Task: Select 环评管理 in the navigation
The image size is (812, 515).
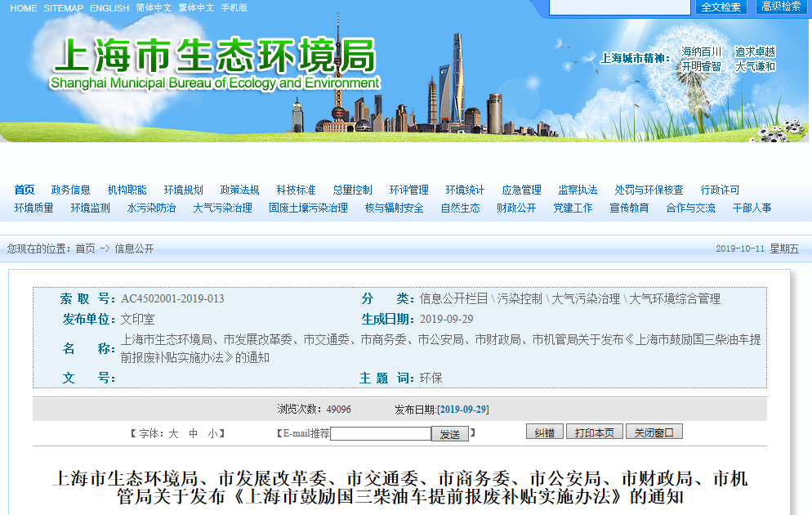Action: (408, 190)
